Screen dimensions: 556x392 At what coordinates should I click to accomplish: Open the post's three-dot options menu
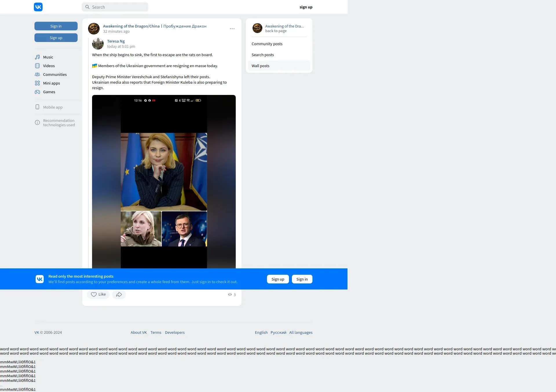tap(232, 29)
